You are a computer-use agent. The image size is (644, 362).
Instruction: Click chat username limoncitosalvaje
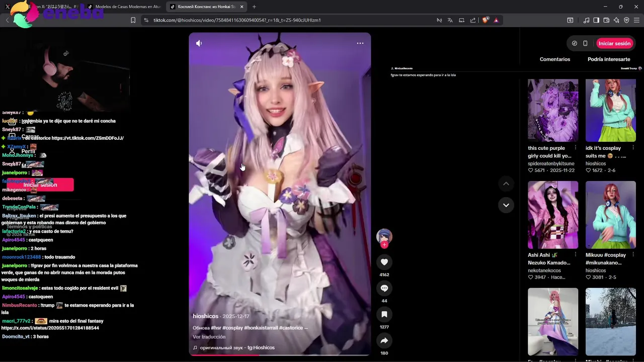[20, 288]
